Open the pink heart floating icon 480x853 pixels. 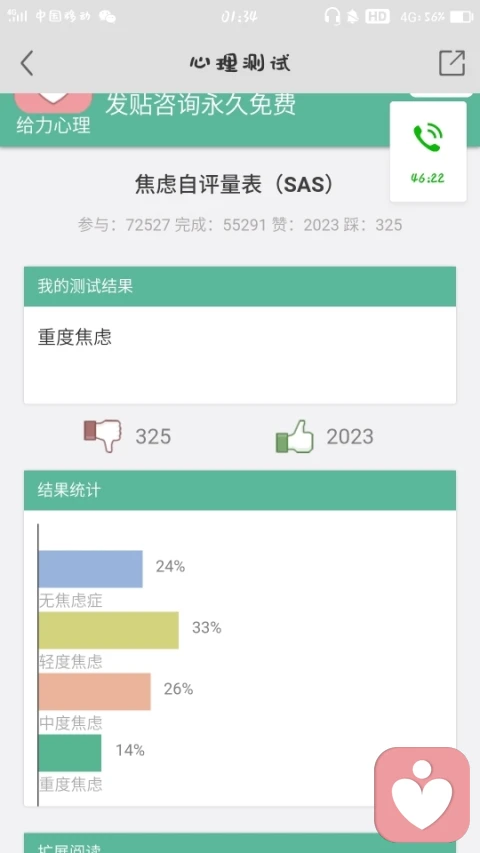(422, 794)
